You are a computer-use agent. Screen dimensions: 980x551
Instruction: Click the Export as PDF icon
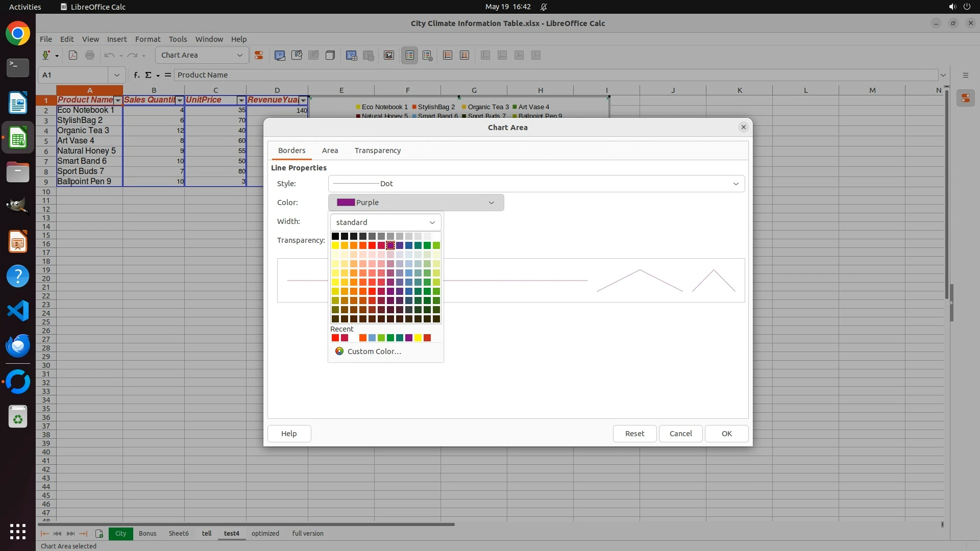pos(73,55)
